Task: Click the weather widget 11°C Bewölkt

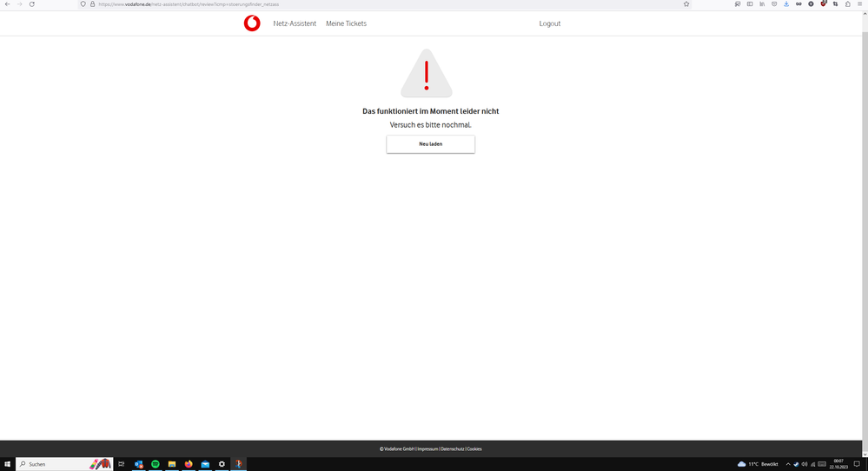Action: [x=758, y=464]
